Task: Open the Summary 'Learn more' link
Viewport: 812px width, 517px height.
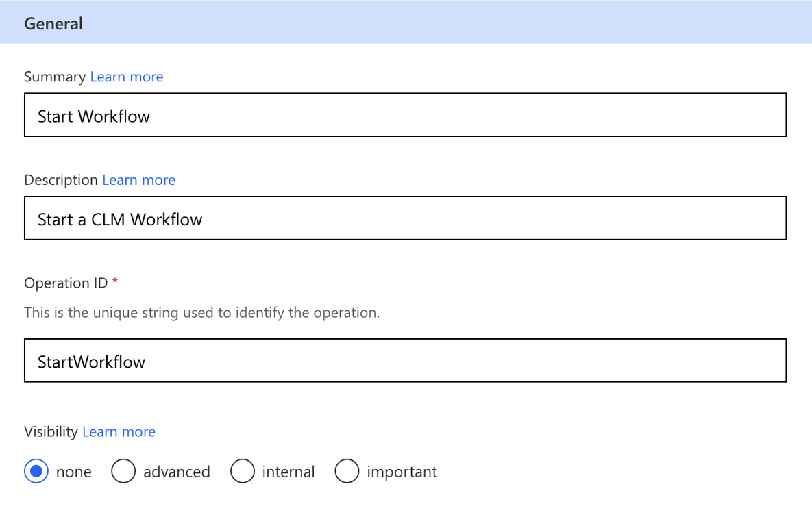Action: (x=127, y=77)
